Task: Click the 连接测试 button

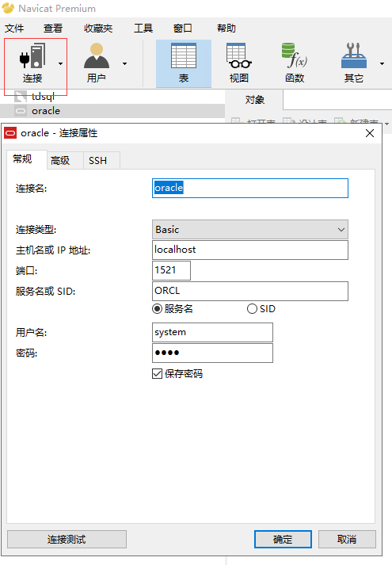Action: click(67, 539)
